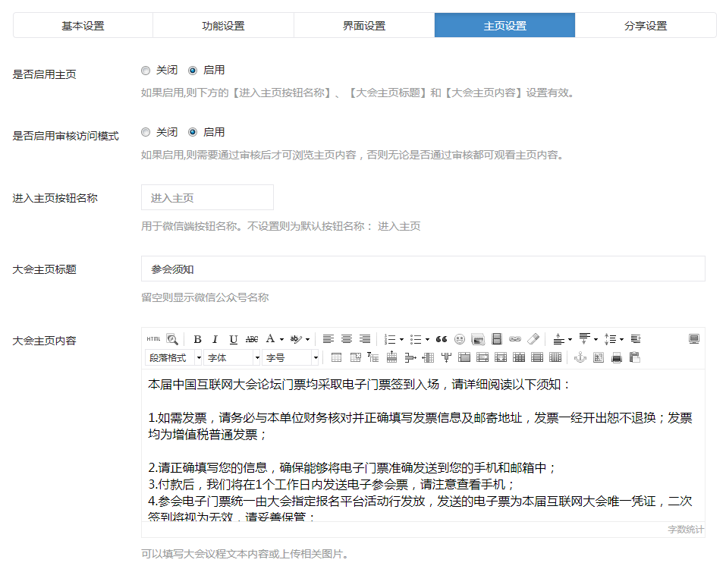Open the 字号 font size dropdown
The image size is (726, 588).
coord(292,357)
